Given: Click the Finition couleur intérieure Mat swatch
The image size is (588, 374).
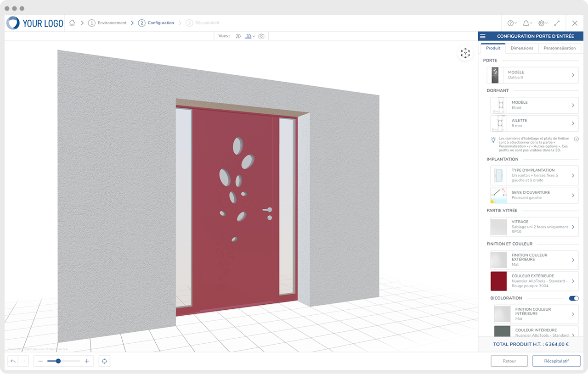Looking at the screenshot, I should [x=502, y=314].
